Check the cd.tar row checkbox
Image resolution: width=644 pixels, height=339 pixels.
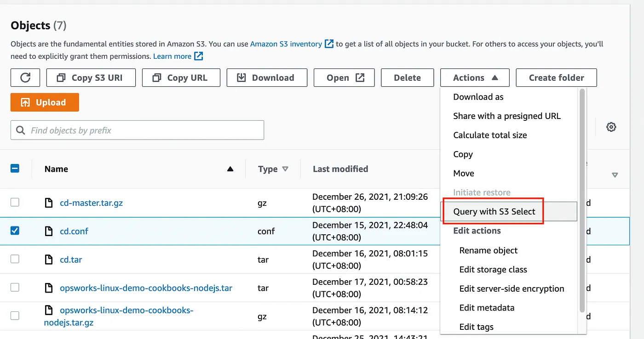15,259
